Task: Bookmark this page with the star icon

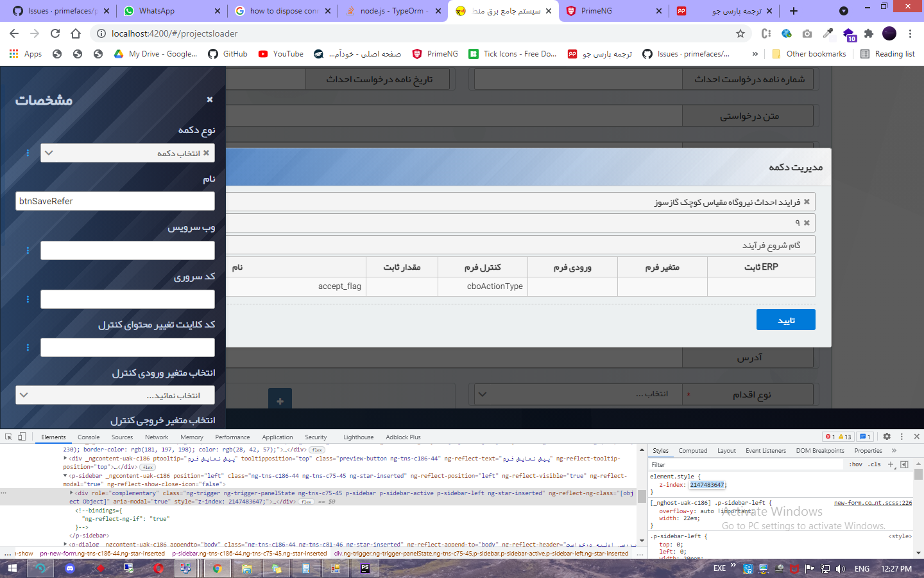Action: tap(740, 33)
